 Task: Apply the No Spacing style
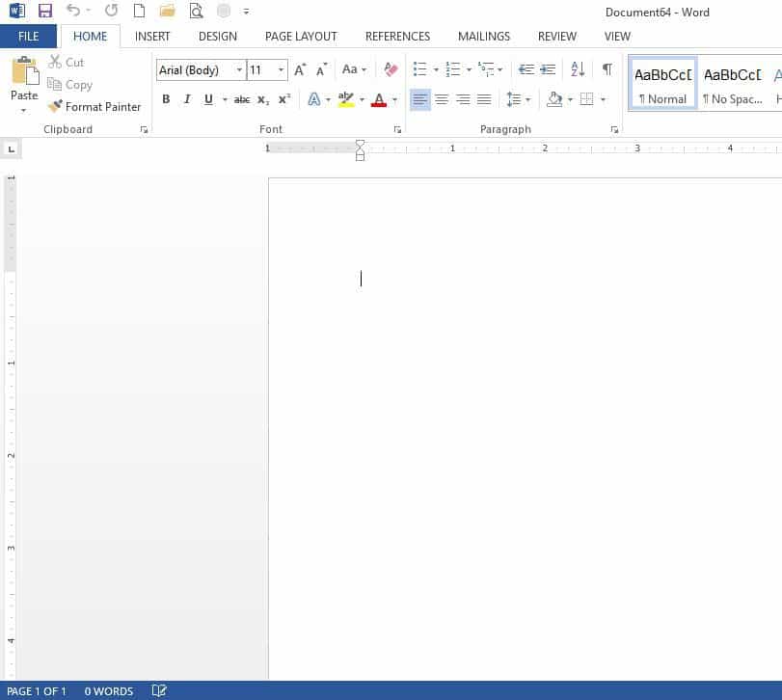pyautogui.click(x=733, y=83)
